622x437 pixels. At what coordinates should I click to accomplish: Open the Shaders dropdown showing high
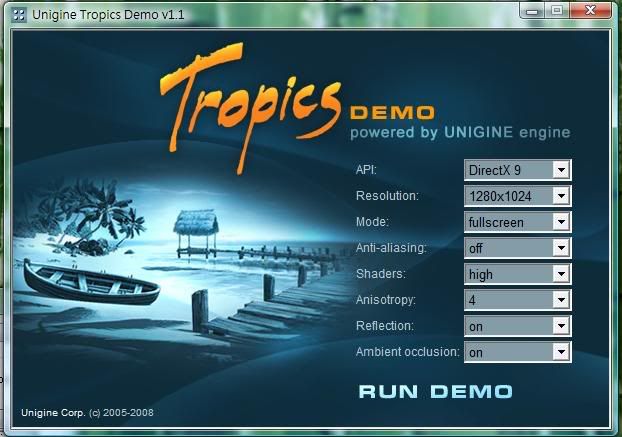(517, 274)
